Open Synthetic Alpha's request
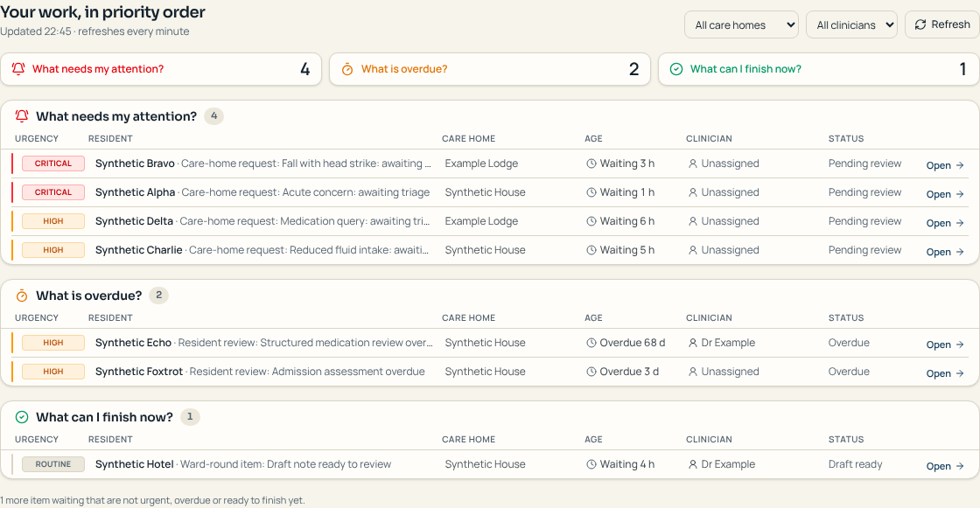Image resolution: width=980 pixels, height=508 pixels. point(945,194)
